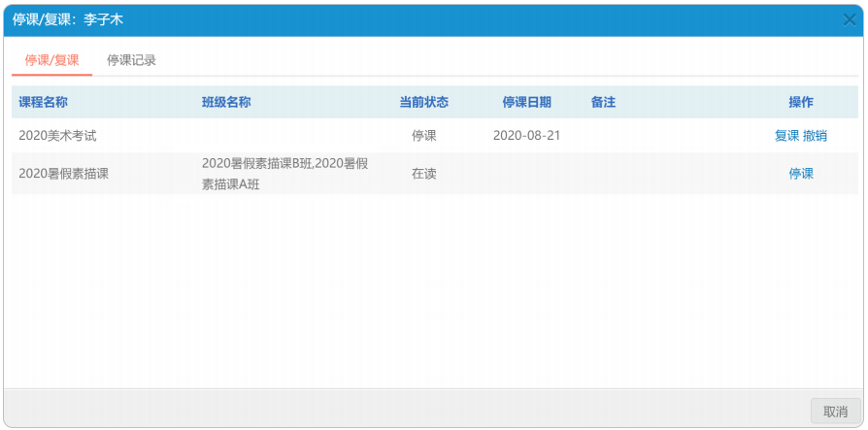Viewport: 868px width, 430px height.
Task: Click the 备注 column header
Action: [x=603, y=102]
